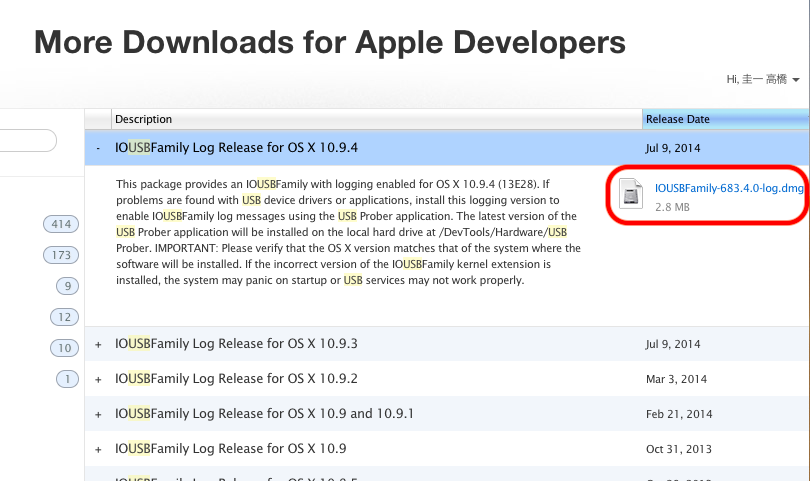The width and height of the screenshot is (810, 481).
Task: Select the 414 count badge
Action: point(61,224)
